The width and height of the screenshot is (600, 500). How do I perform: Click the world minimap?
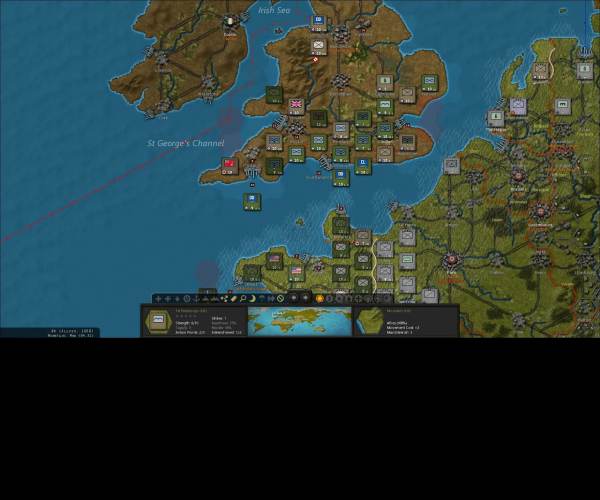(x=300, y=321)
